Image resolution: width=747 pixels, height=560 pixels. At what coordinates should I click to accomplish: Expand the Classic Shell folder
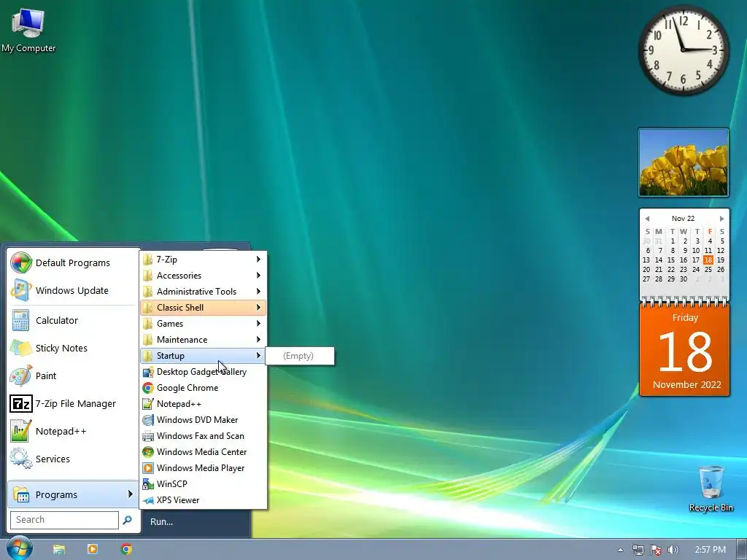pos(203,308)
